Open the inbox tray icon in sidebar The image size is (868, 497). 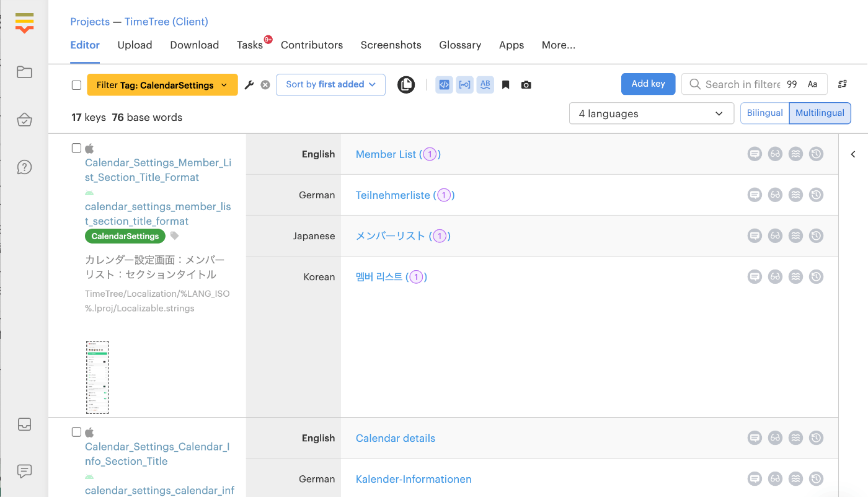click(x=24, y=424)
